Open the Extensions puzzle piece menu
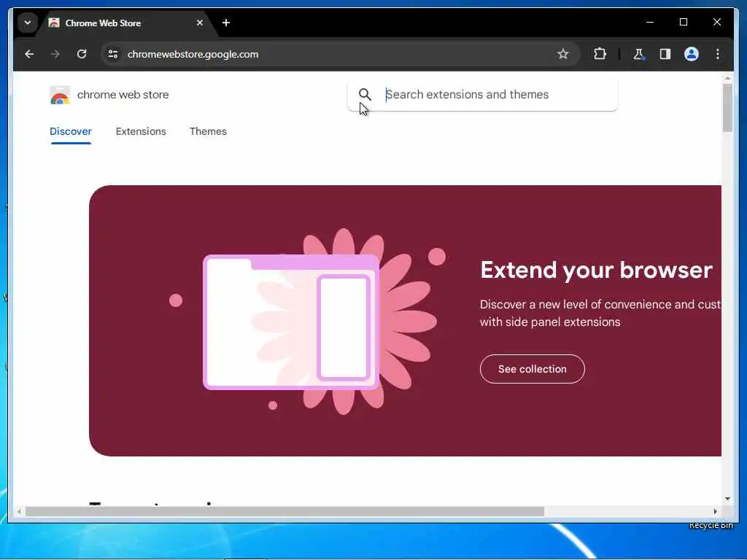 tap(600, 54)
